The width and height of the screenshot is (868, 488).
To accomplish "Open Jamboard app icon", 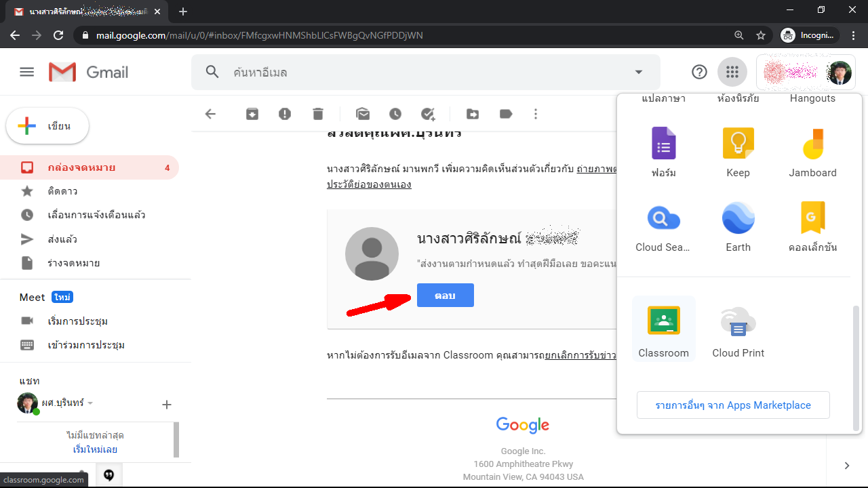I will [812, 151].
